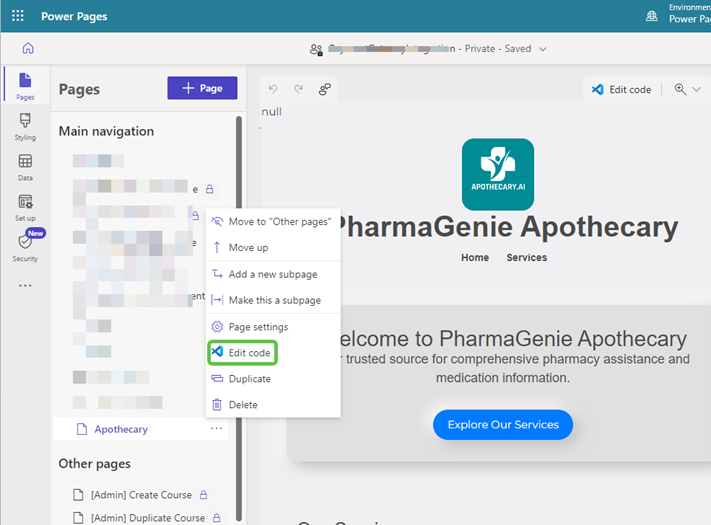
Task: Show more workspaces via ellipsis
Action: pyautogui.click(x=25, y=286)
